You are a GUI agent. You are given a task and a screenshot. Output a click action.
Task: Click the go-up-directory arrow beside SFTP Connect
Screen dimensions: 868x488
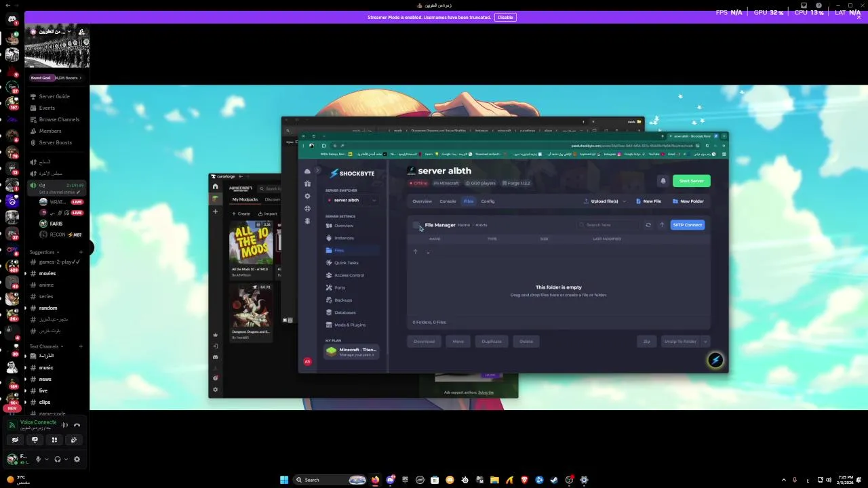[662, 225]
